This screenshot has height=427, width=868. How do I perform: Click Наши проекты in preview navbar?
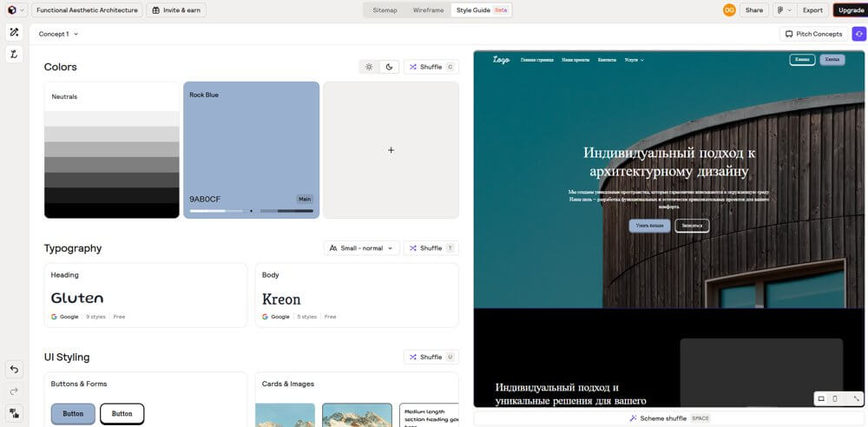575,60
